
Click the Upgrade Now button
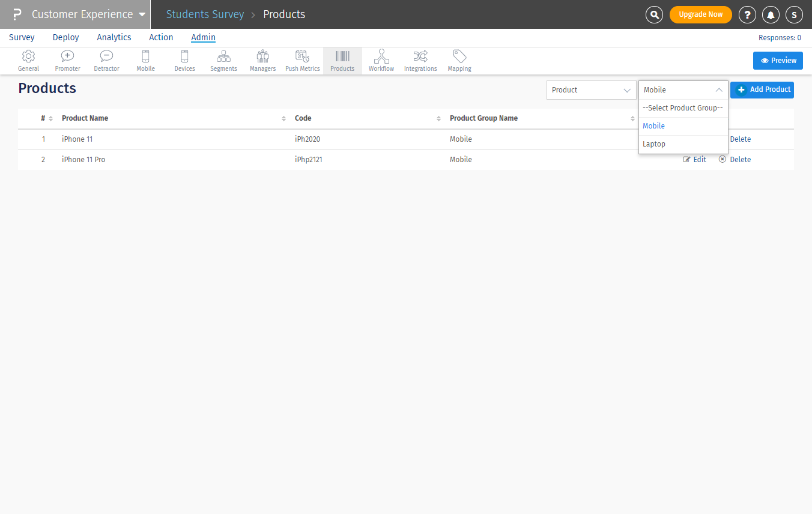click(x=700, y=14)
